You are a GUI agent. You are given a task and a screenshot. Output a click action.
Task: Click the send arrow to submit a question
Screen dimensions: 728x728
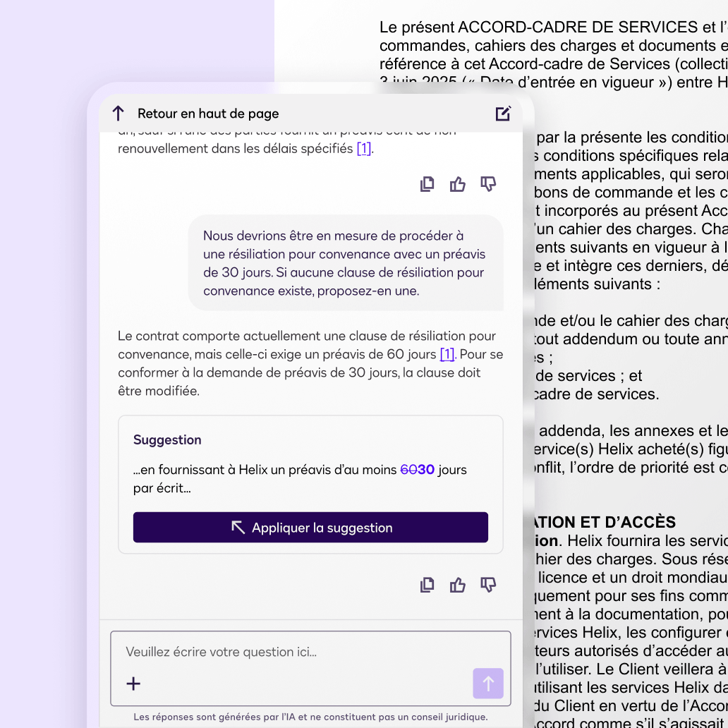point(487,683)
